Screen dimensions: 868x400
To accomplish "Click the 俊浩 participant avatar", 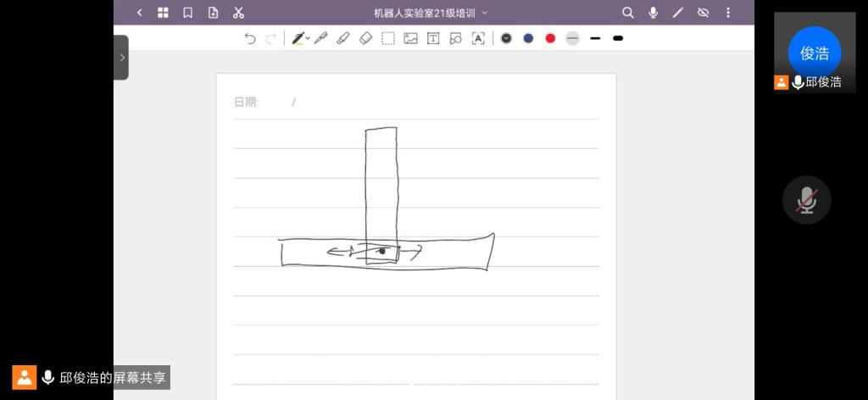I will coord(814,53).
